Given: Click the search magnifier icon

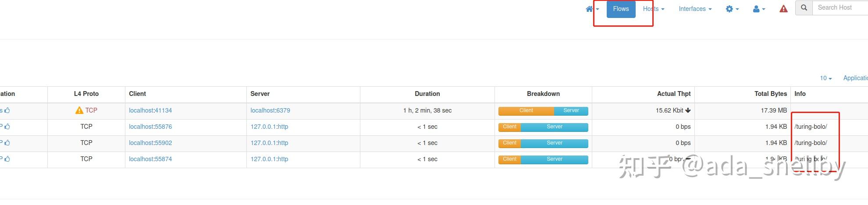Looking at the screenshot, I should 804,8.
